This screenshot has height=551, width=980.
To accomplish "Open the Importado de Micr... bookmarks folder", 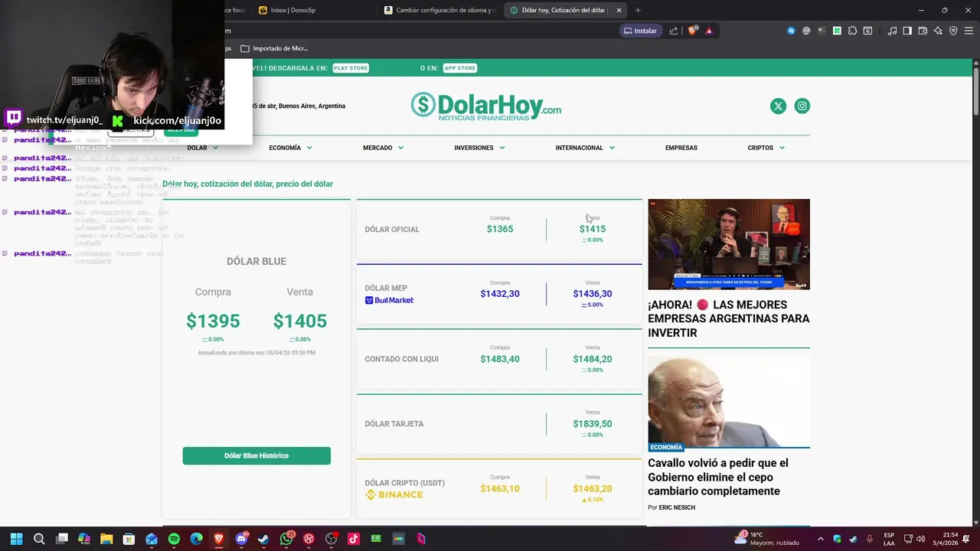I will point(275,48).
